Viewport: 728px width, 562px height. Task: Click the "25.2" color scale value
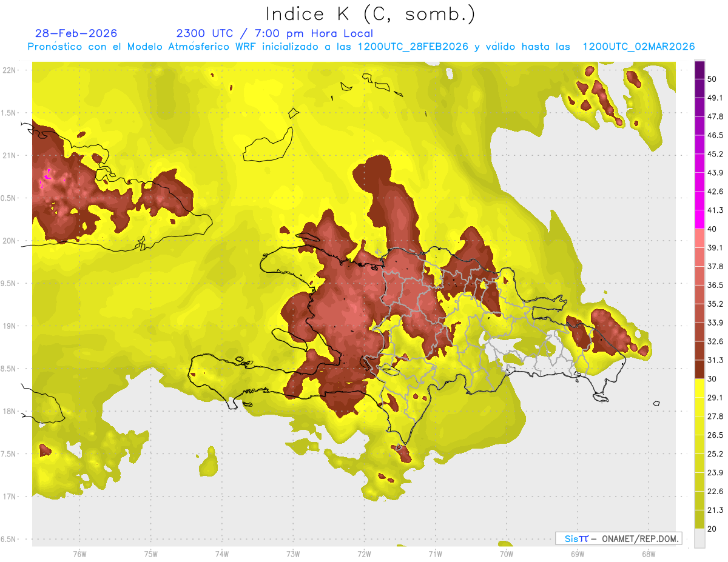coord(715,454)
